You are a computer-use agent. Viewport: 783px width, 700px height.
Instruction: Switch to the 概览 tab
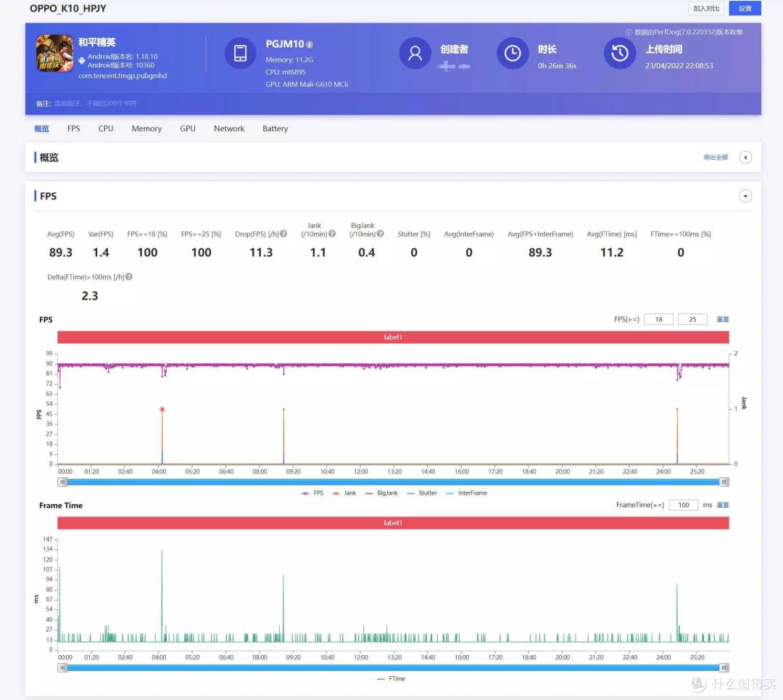[41, 128]
